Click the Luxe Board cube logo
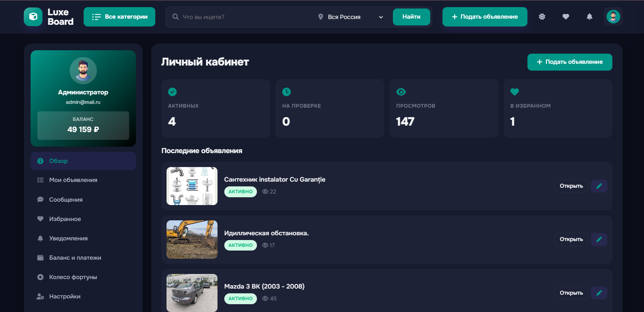The width and height of the screenshot is (644, 312). [x=33, y=17]
